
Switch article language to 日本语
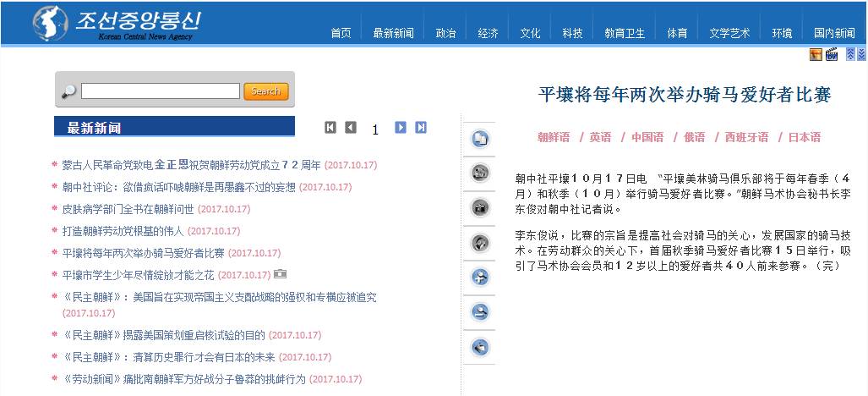point(805,137)
